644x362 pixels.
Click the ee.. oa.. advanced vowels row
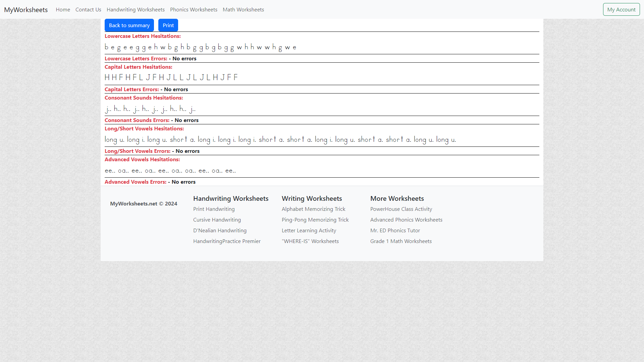pyautogui.click(x=170, y=171)
